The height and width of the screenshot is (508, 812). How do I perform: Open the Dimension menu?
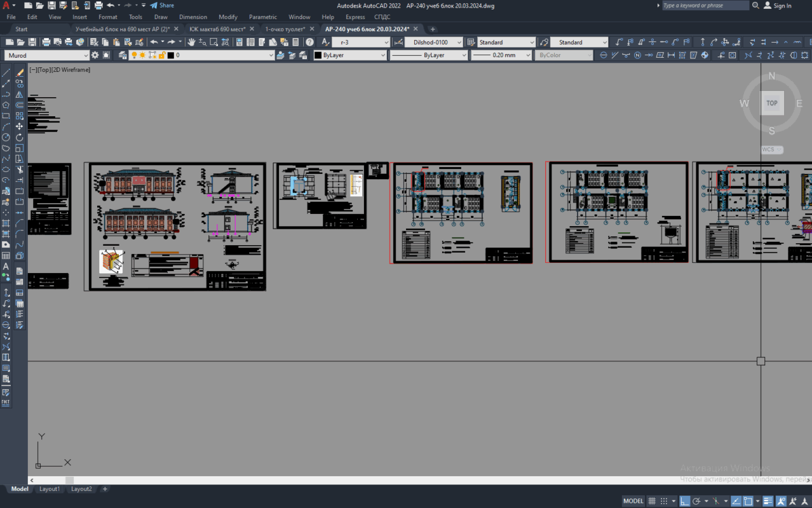click(193, 17)
